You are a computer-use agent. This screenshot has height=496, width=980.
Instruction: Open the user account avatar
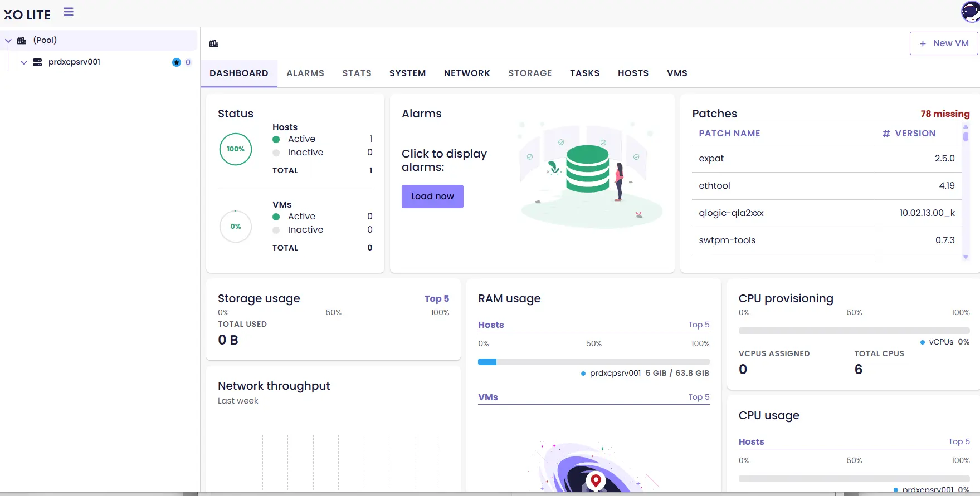(971, 12)
